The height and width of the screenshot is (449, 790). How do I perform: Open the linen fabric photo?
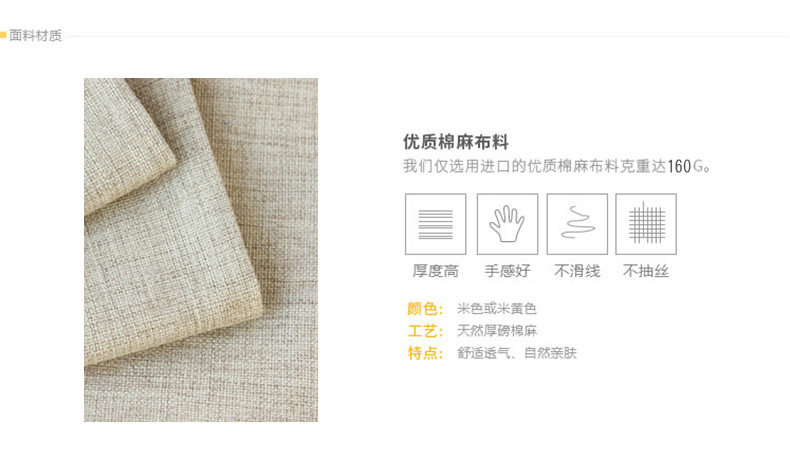[x=201, y=250]
